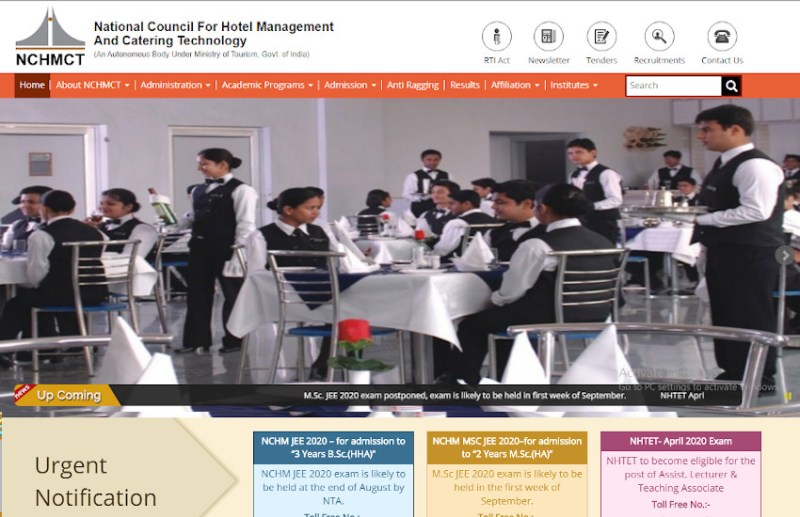
Task: Click the search magnifier button
Action: coord(731,86)
